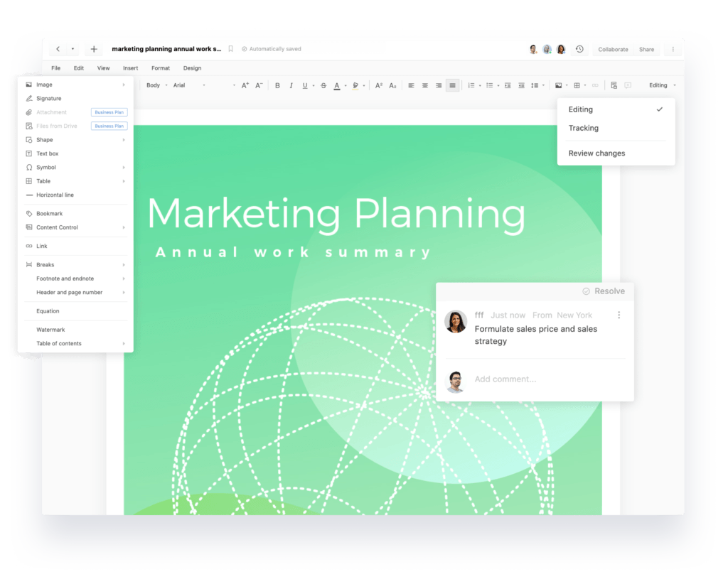Toggle underline formatting
The image size is (728, 584).
coord(304,85)
